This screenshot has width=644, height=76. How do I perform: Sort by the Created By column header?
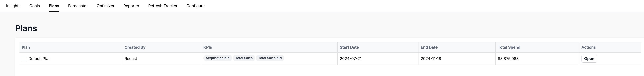click(135, 47)
